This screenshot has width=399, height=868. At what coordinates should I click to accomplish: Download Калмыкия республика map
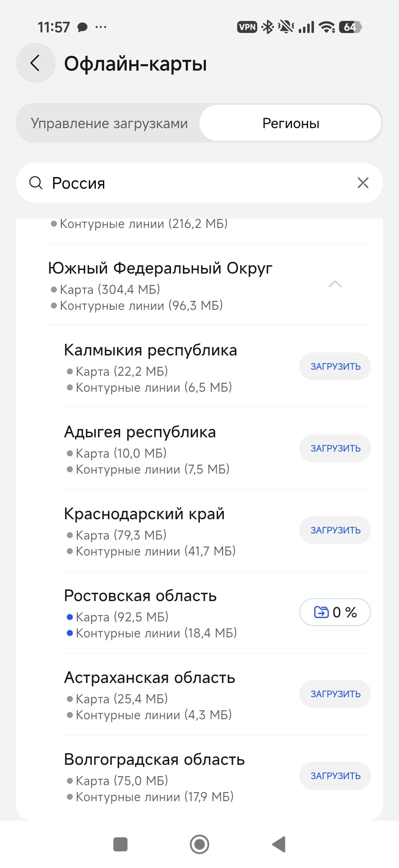tap(335, 367)
